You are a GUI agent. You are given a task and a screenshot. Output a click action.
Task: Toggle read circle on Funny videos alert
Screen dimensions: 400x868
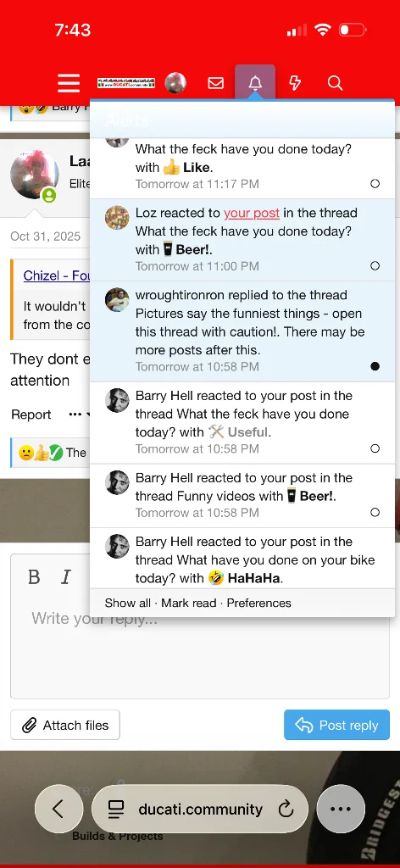(375, 512)
